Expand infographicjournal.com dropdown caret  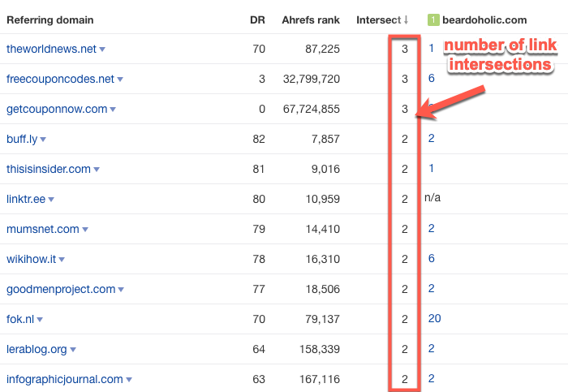point(129,379)
